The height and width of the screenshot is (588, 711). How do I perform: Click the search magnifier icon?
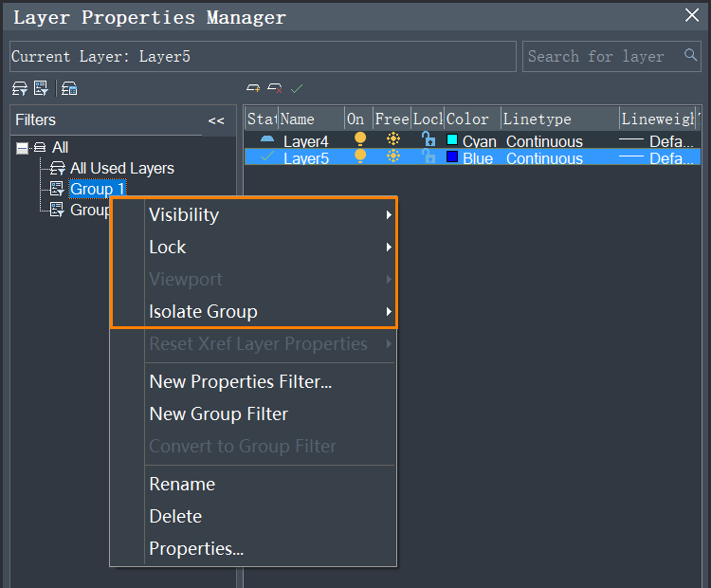click(691, 56)
